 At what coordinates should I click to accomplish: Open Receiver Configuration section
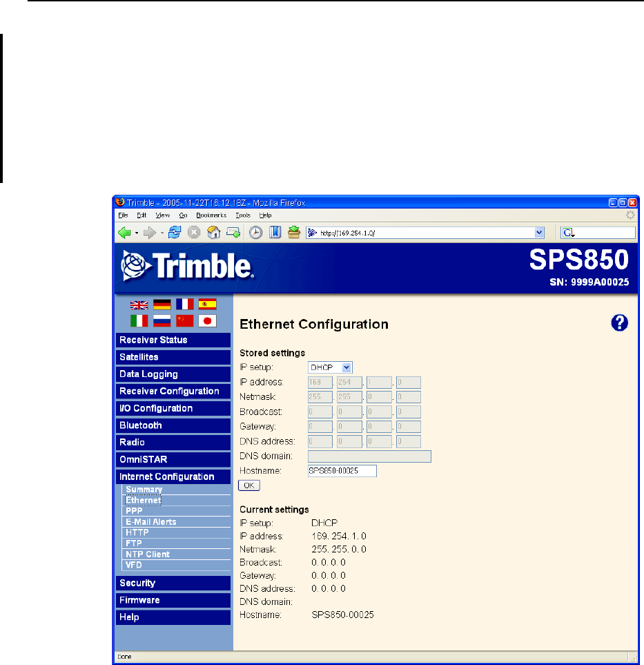173,391
